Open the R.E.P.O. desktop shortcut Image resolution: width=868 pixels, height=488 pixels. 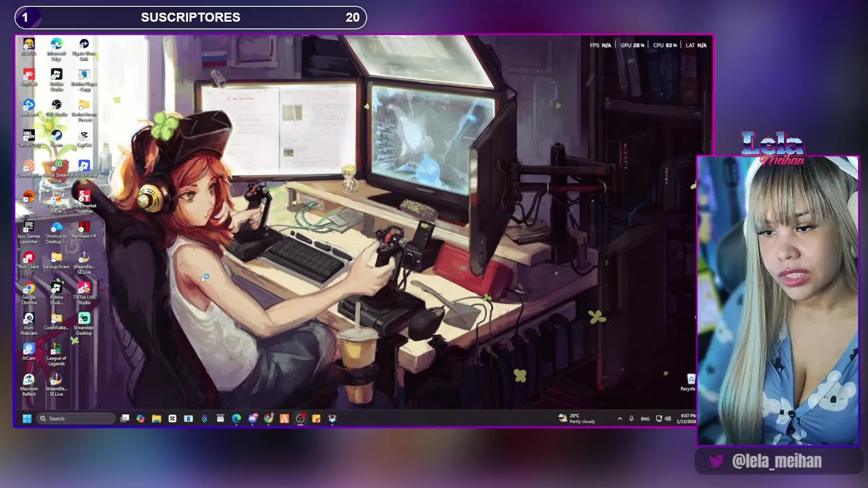tap(28, 47)
